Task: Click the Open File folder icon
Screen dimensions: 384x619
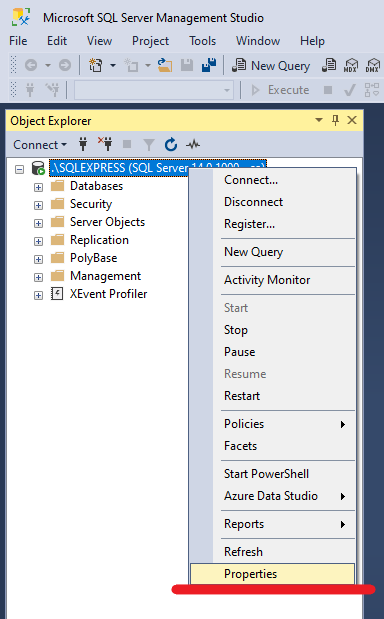Action: tap(165, 65)
